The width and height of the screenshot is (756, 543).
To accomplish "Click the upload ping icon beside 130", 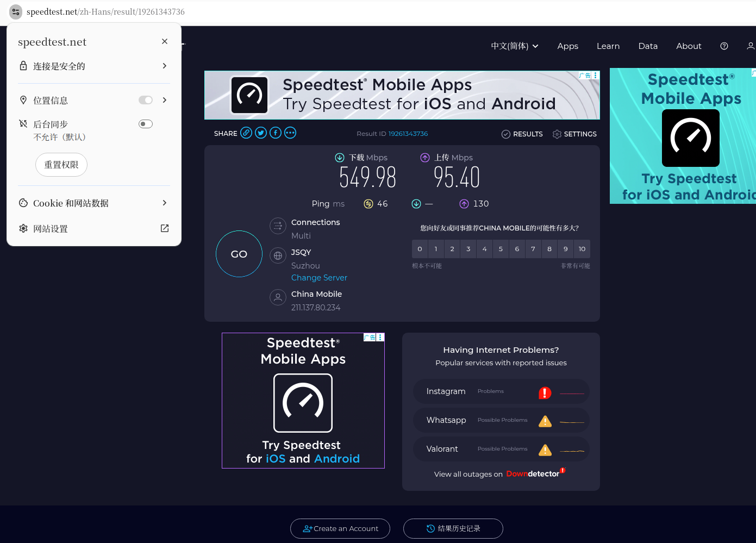I will pyautogui.click(x=464, y=204).
